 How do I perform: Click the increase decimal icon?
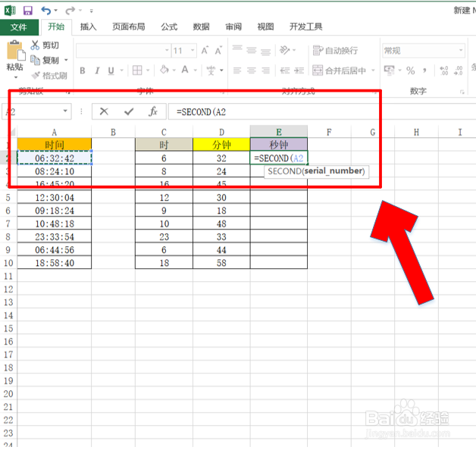coord(444,70)
